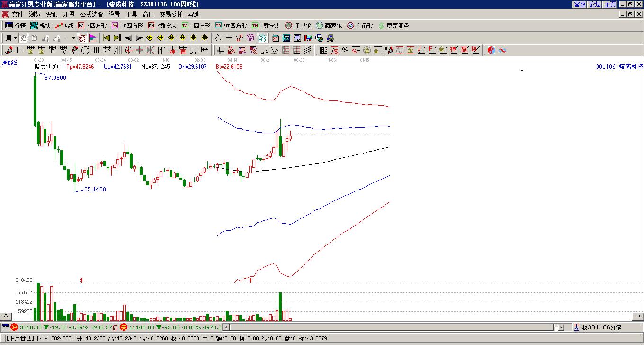Image resolution: width=644 pixels, height=345 pixels.
Task: Open the 9T四方形 tool
Action: pos(231,26)
